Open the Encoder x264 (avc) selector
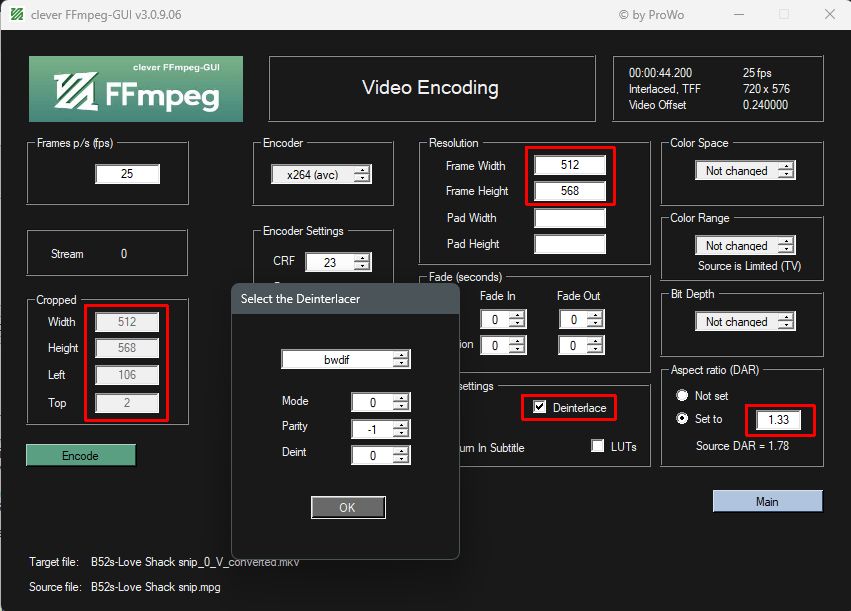 [x=321, y=174]
